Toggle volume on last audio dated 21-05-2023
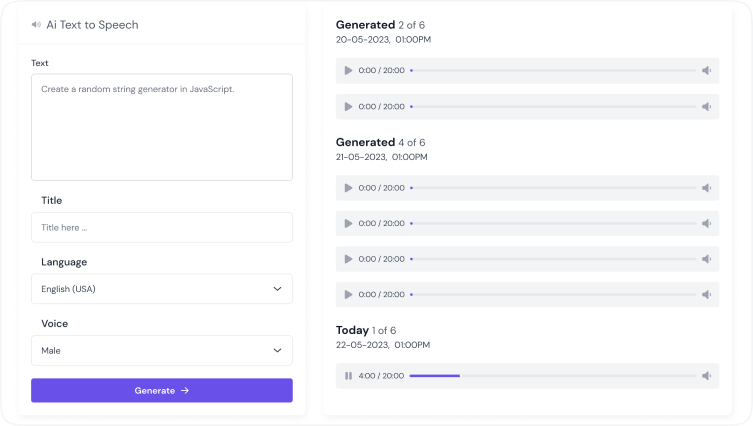 coord(706,294)
